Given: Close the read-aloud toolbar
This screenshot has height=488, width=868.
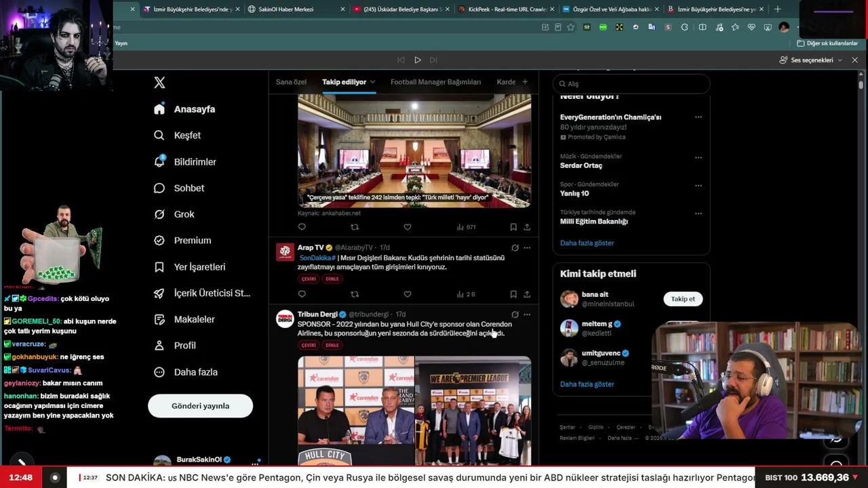Looking at the screenshot, I should click(854, 60).
